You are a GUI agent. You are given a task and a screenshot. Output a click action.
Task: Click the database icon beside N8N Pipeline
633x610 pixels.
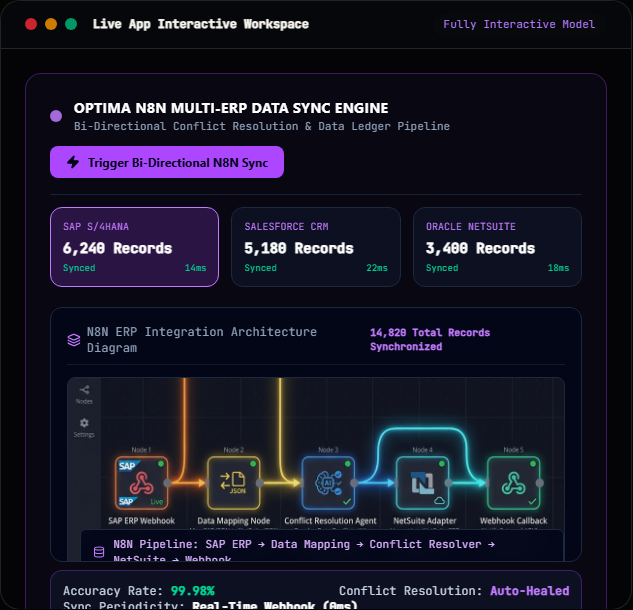click(99, 551)
